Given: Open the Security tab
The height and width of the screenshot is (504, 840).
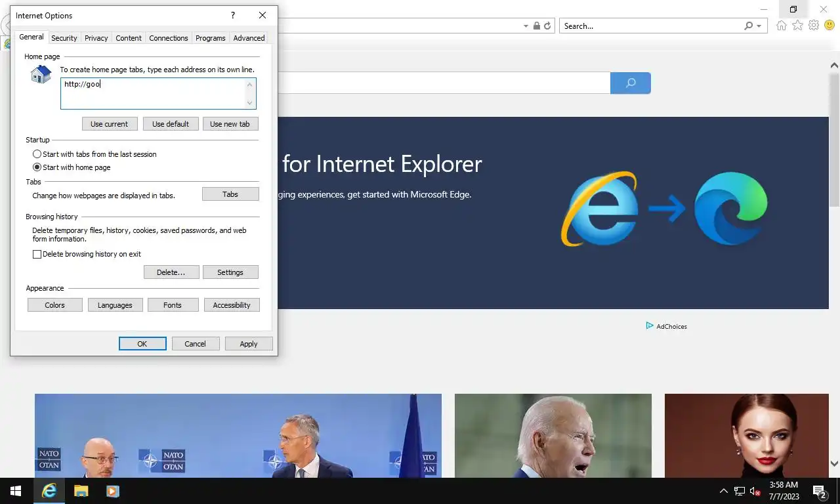Looking at the screenshot, I should coord(64,38).
